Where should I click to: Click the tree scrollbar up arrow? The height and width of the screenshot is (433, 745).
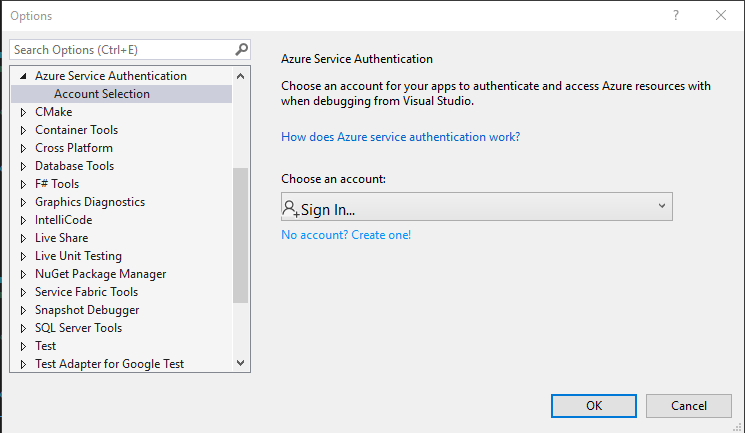[x=240, y=76]
